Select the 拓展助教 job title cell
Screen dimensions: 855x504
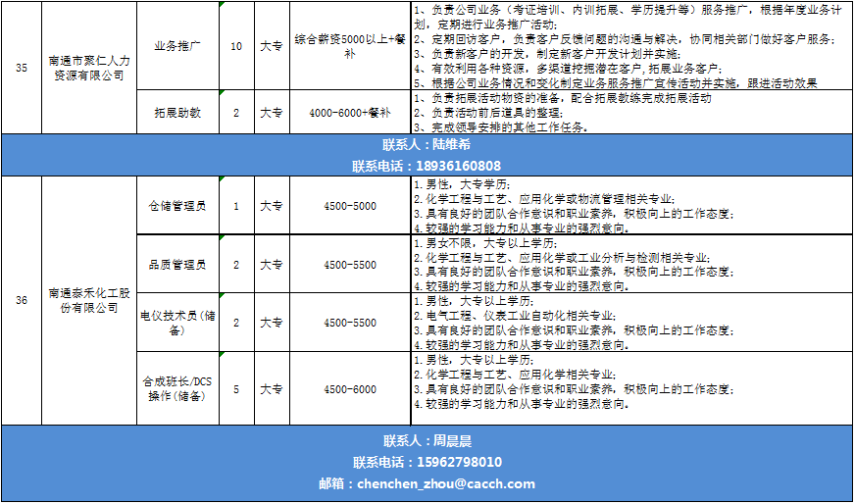[x=177, y=113]
